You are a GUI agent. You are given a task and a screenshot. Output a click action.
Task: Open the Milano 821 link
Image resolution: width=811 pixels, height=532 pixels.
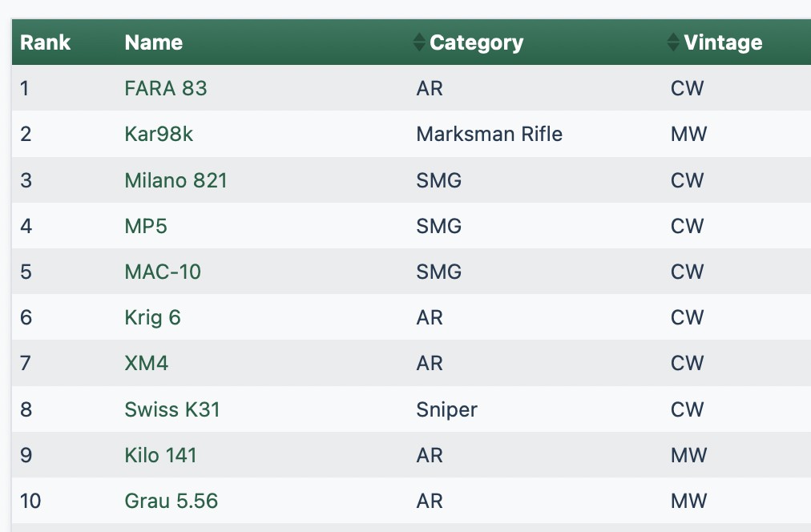[x=176, y=180]
